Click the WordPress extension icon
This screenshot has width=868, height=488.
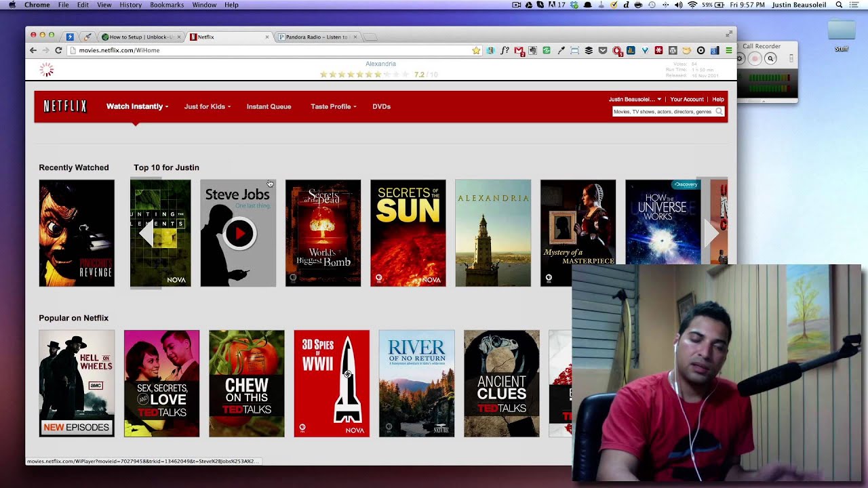[x=673, y=50]
